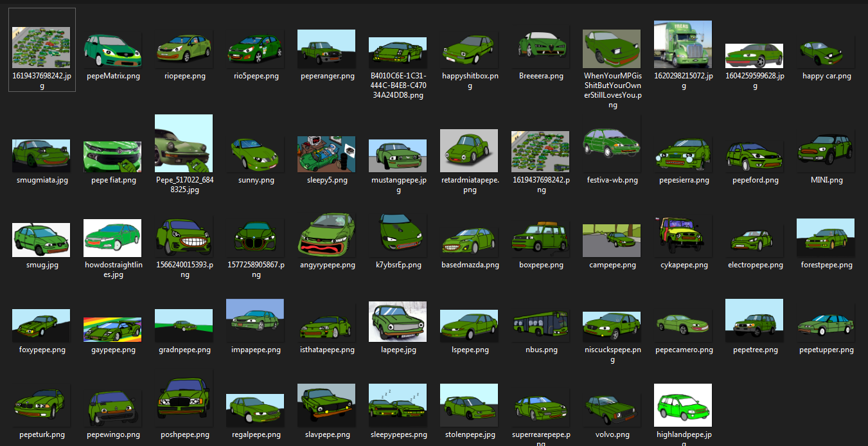
Task: Click the boxpepe.png thumbnail
Action: (541, 238)
